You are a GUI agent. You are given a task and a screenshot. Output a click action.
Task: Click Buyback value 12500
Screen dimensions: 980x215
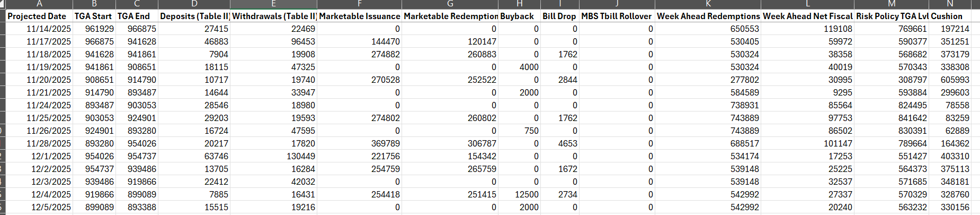tap(520, 194)
